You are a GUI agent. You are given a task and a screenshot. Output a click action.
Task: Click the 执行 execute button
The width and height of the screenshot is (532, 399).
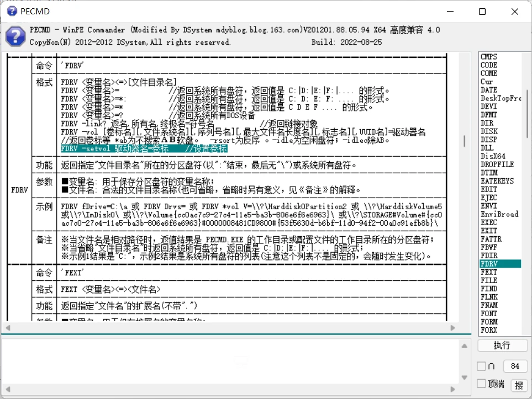pos(502,345)
